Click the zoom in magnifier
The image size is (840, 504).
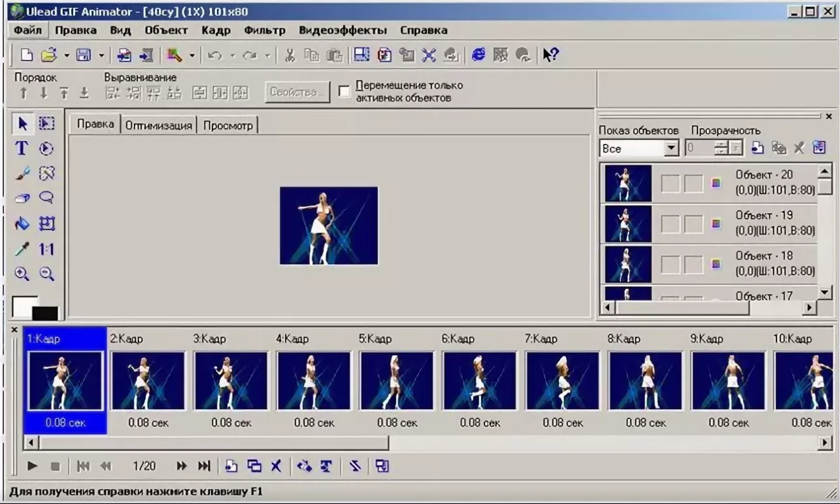click(x=20, y=274)
